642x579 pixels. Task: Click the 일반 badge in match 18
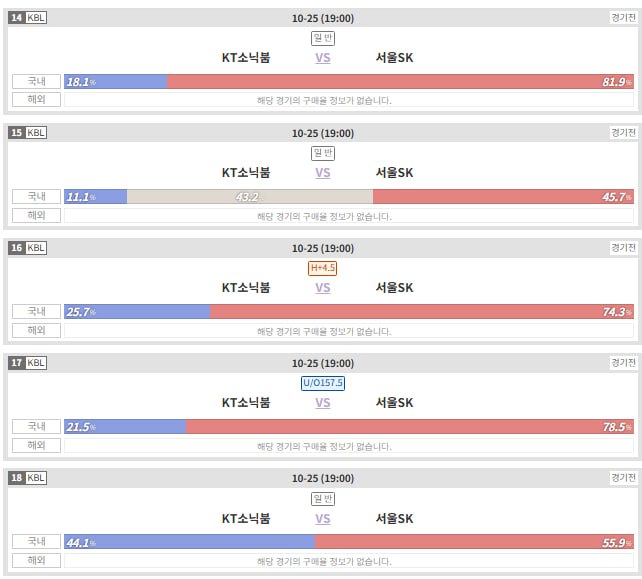323,499
